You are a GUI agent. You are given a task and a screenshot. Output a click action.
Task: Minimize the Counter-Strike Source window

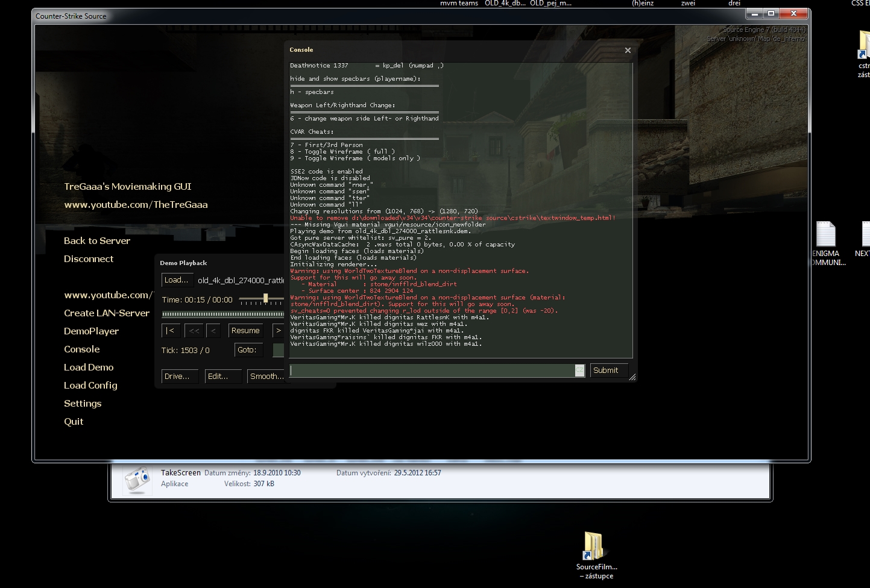(754, 13)
